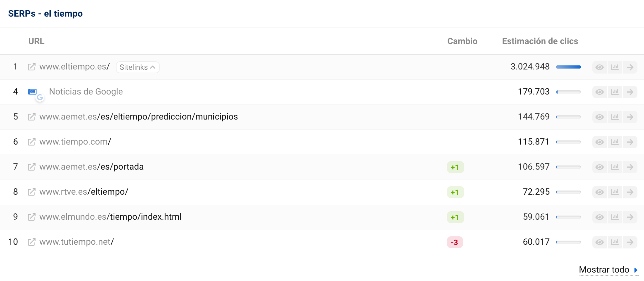The width and height of the screenshot is (644, 281).
Task: Click chart icon for Noticias de Google row
Action: [615, 92]
